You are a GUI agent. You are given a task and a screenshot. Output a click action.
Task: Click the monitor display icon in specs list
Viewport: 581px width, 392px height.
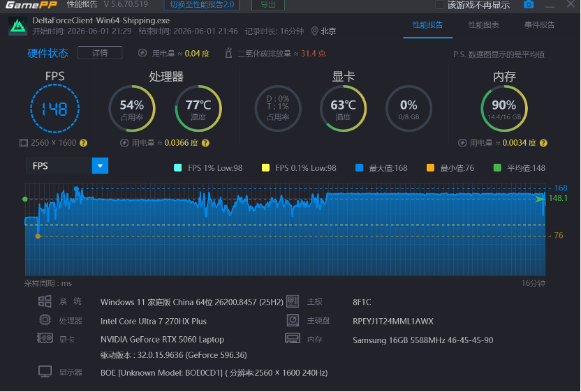(x=45, y=371)
